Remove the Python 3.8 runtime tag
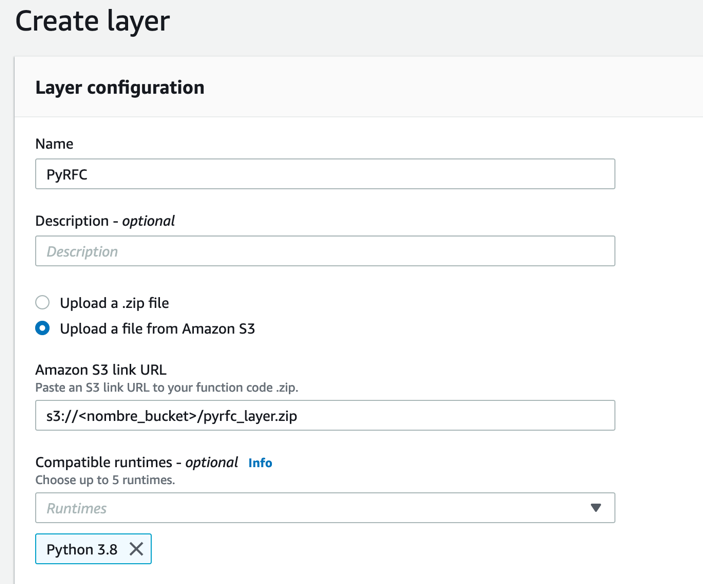This screenshot has width=703, height=584. click(136, 549)
